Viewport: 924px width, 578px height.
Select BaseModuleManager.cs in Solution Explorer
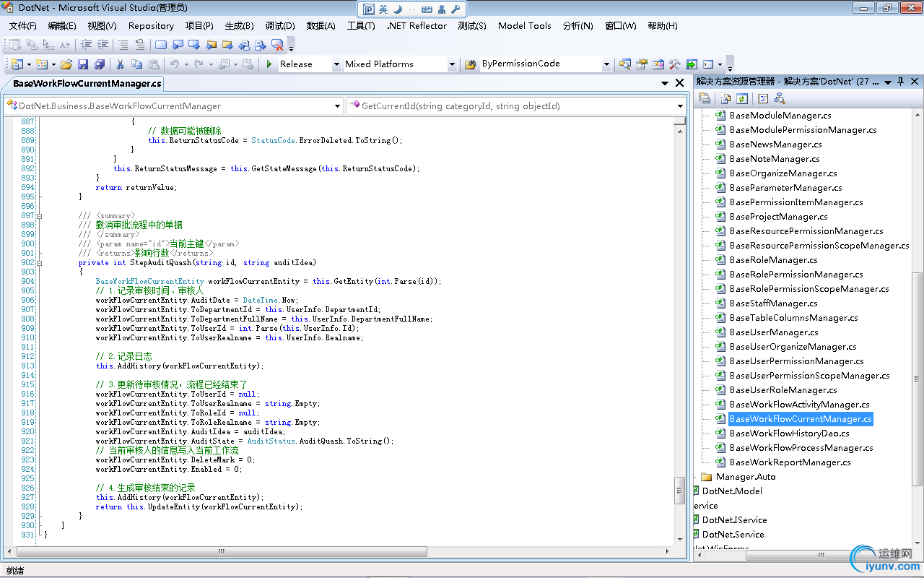[780, 116]
